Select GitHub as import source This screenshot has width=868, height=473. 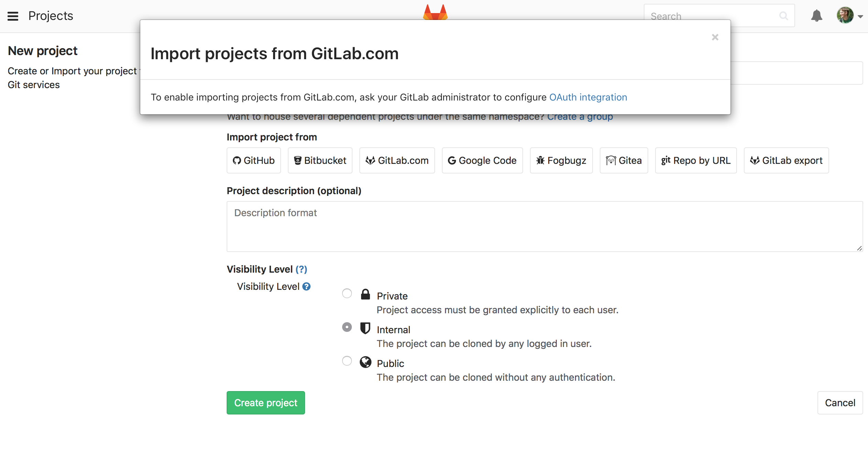click(x=253, y=160)
